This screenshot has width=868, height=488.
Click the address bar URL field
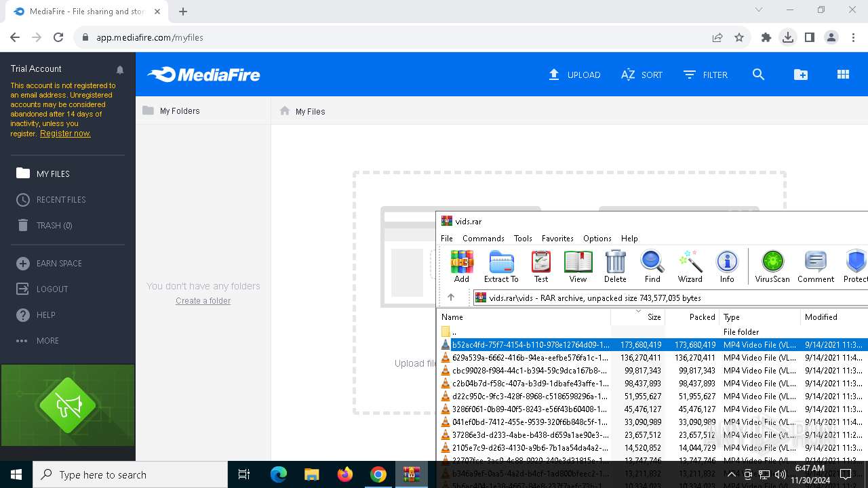(393, 37)
